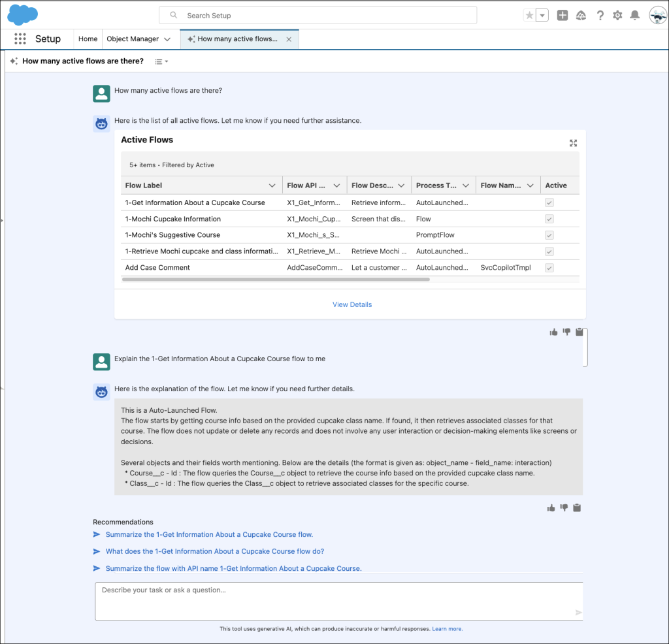Thumbs down the Active Flows response
This screenshot has width=669, height=644.
566,332
